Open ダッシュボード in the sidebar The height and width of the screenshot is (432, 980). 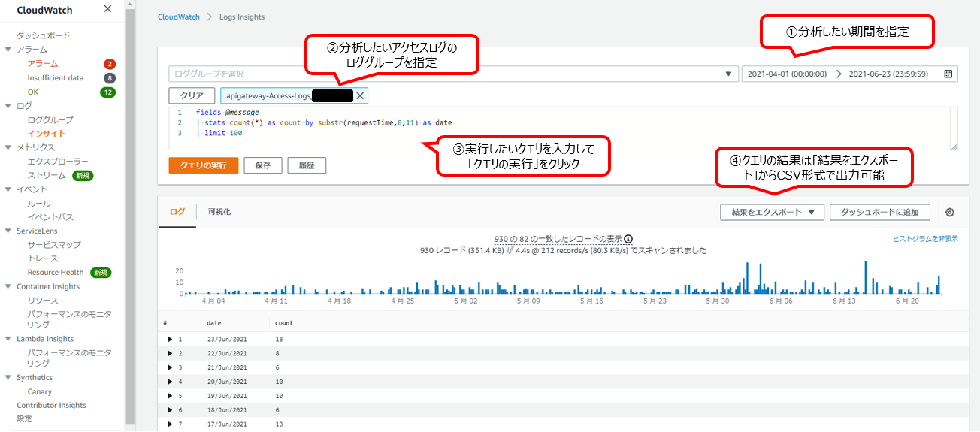tap(43, 35)
